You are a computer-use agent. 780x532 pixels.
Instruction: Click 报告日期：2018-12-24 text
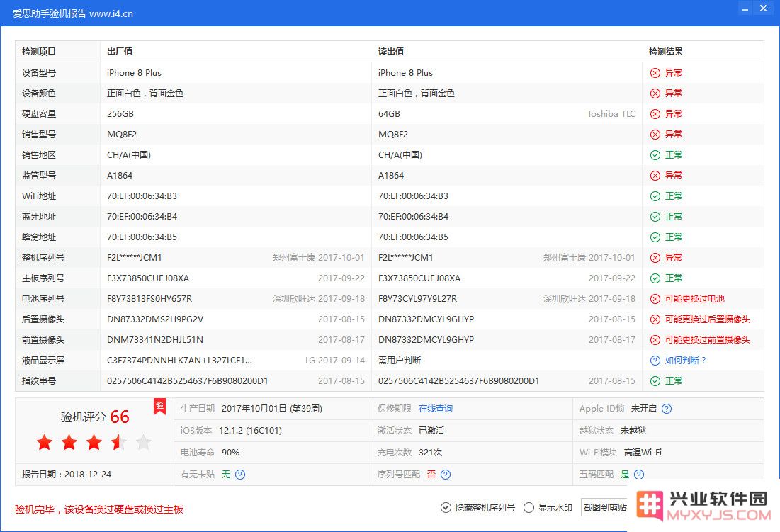coord(67,475)
